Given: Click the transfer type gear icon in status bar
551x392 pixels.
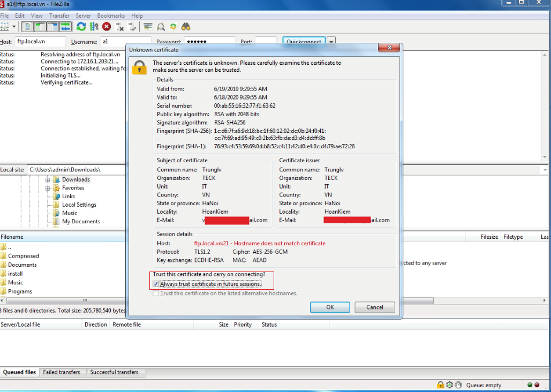Looking at the screenshot, I should tap(449, 385).
